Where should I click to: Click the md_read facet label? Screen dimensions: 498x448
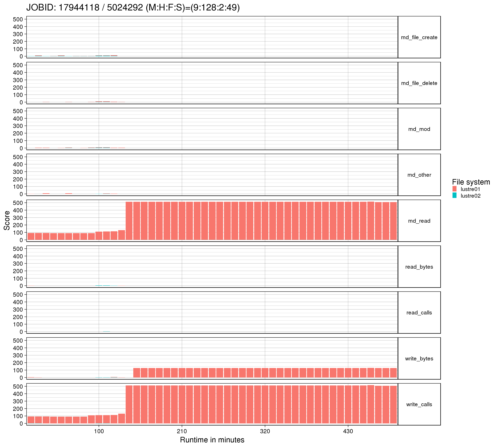(419, 221)
